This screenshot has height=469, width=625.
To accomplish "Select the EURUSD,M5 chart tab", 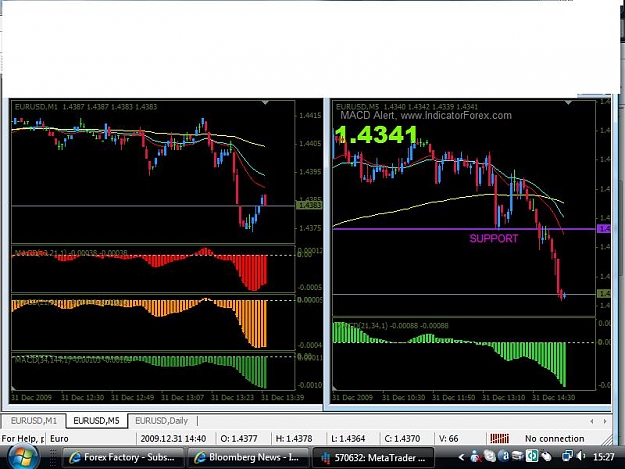I will click(x=96, y=421).
